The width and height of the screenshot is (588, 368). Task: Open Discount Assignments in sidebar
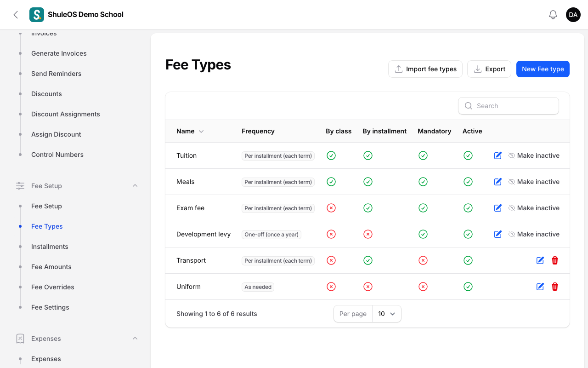(x=65, y=114)
